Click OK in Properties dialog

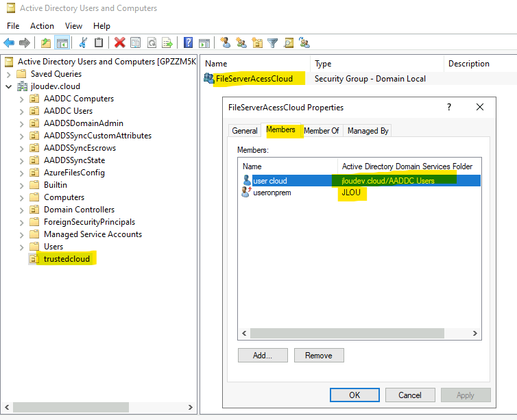(354, 395)
